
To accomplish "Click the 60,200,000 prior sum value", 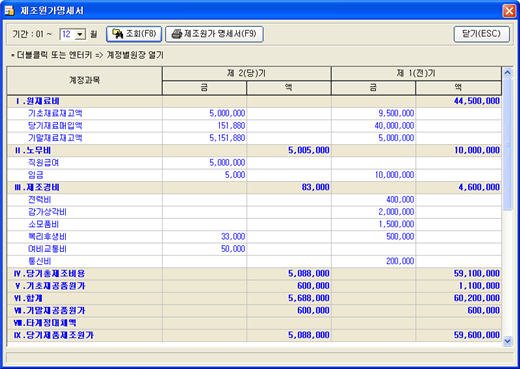I will click(477, 298).
